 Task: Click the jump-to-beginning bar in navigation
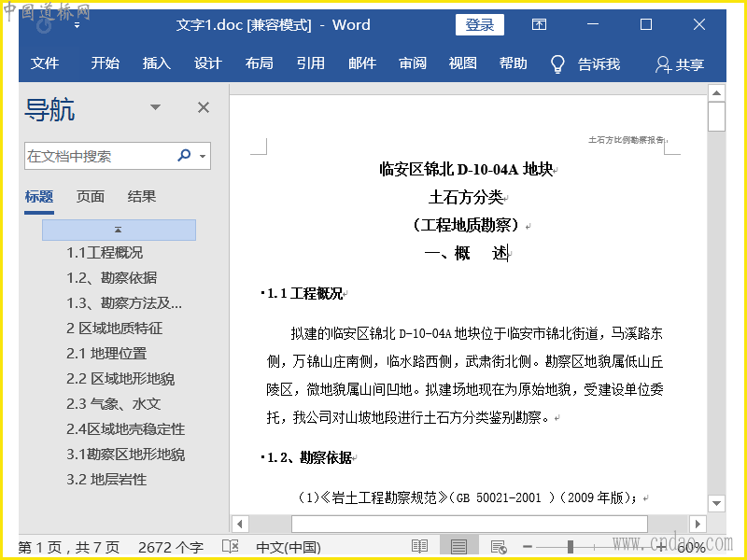[119, 230]
